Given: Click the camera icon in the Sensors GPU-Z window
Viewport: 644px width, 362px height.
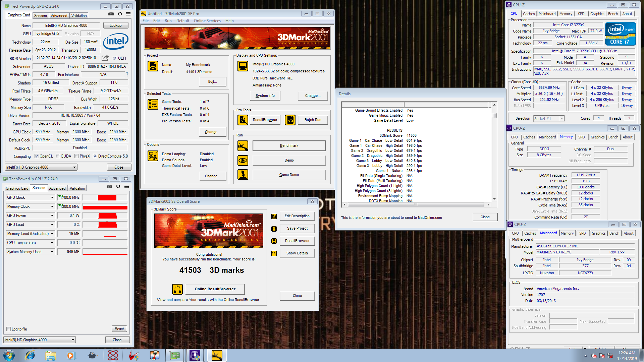Looking at the screenshot, I should pos(109,187).
